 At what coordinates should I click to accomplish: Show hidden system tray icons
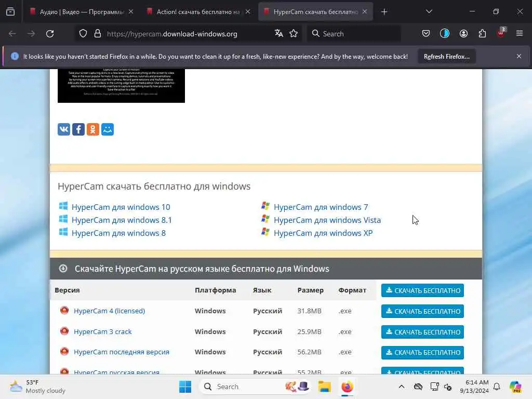[402, 387]
